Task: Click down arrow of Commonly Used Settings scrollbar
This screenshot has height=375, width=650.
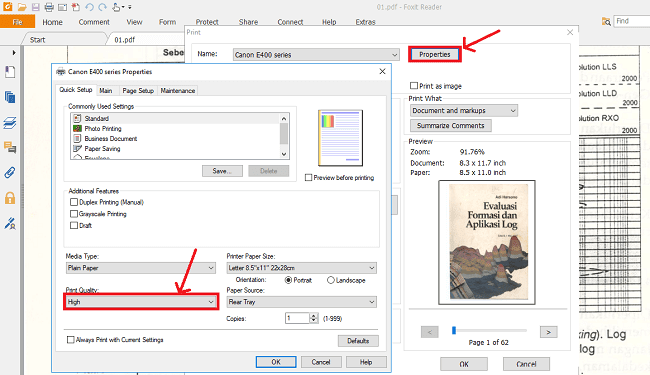Action: pos(284,154)
